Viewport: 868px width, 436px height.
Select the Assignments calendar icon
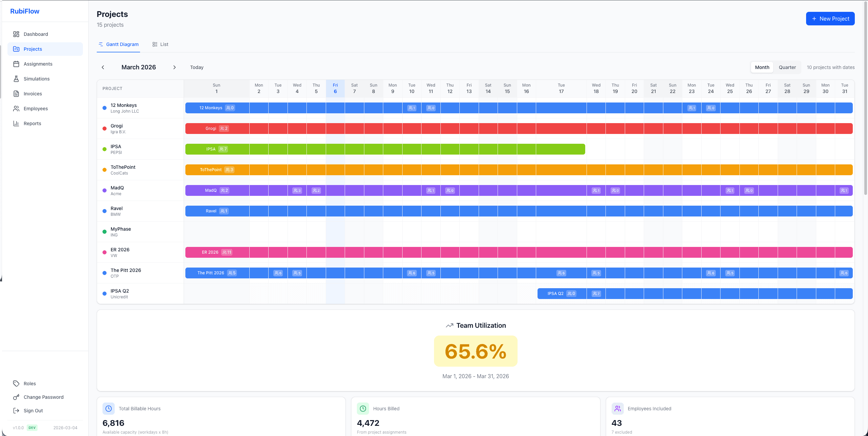coord(16,64)
